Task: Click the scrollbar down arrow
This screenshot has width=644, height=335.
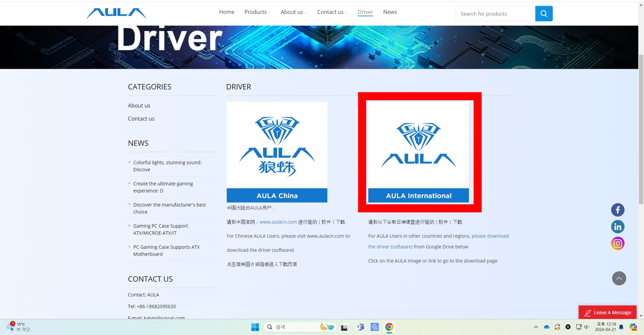Action: (x=641, y=316)
